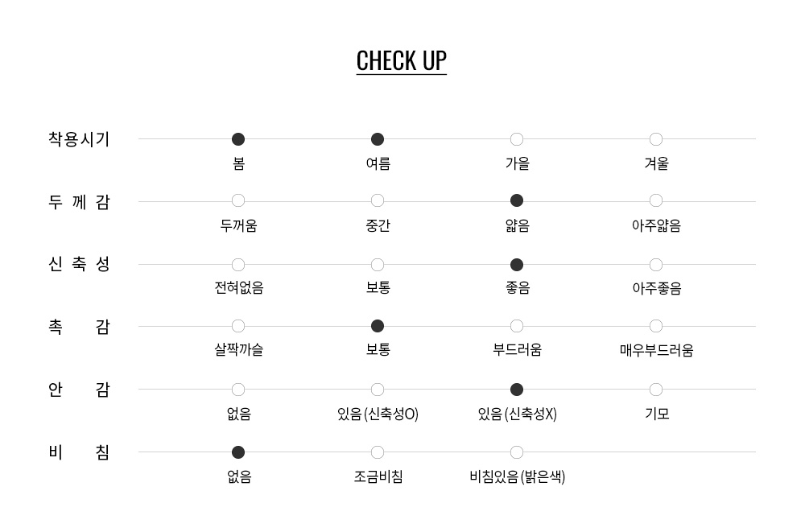This screenshot has width=805, height=532.
Task: Choose 조금비침 transparency dot
Action: tap(378, 452)
